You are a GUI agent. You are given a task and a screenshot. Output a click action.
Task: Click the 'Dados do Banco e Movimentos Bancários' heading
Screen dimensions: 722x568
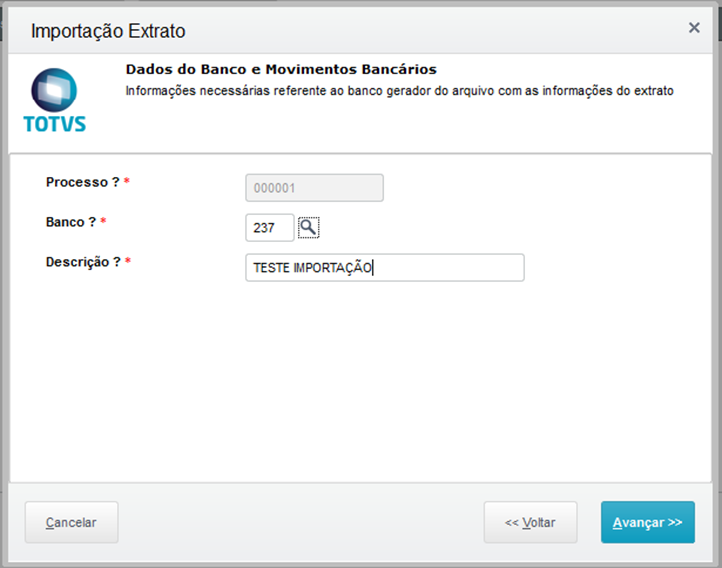coord(281,70)
